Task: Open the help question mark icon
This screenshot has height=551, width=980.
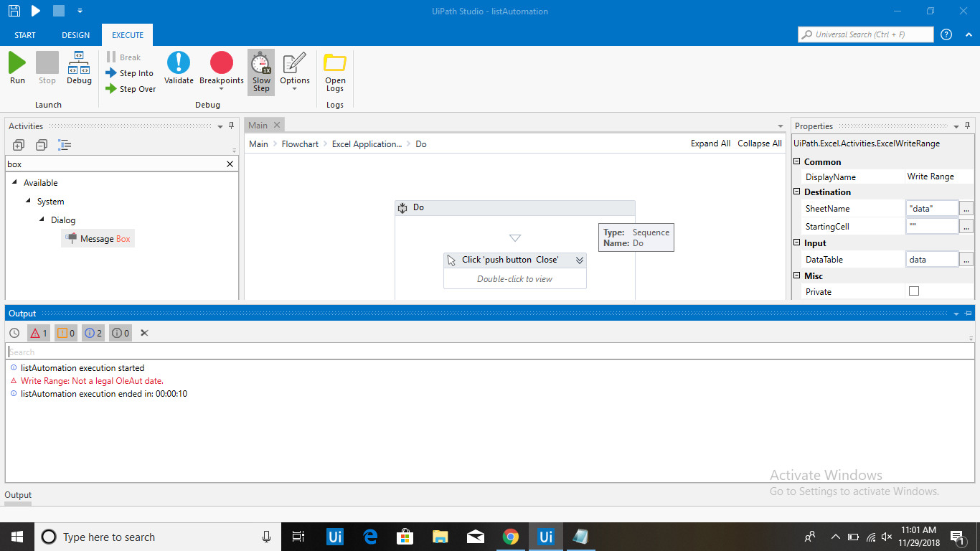Action: tap(946, 34)
